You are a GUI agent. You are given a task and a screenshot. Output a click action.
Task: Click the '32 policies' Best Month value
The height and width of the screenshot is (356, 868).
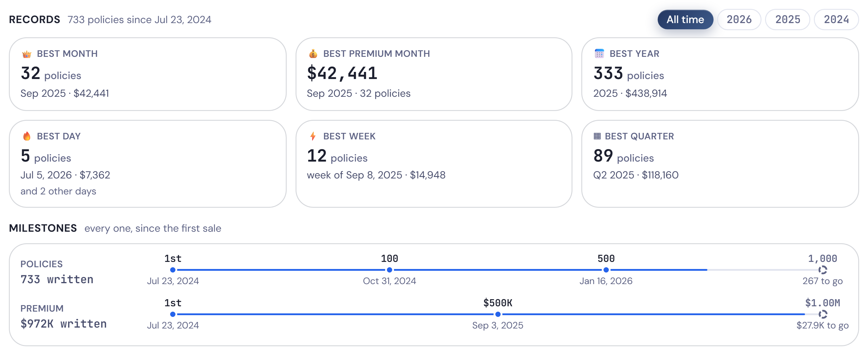(x=51, y=73)
